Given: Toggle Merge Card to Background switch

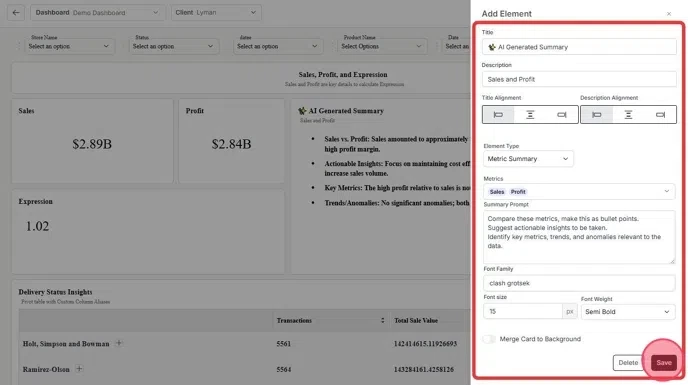Looking at the screenshot, I should (489, 339).
